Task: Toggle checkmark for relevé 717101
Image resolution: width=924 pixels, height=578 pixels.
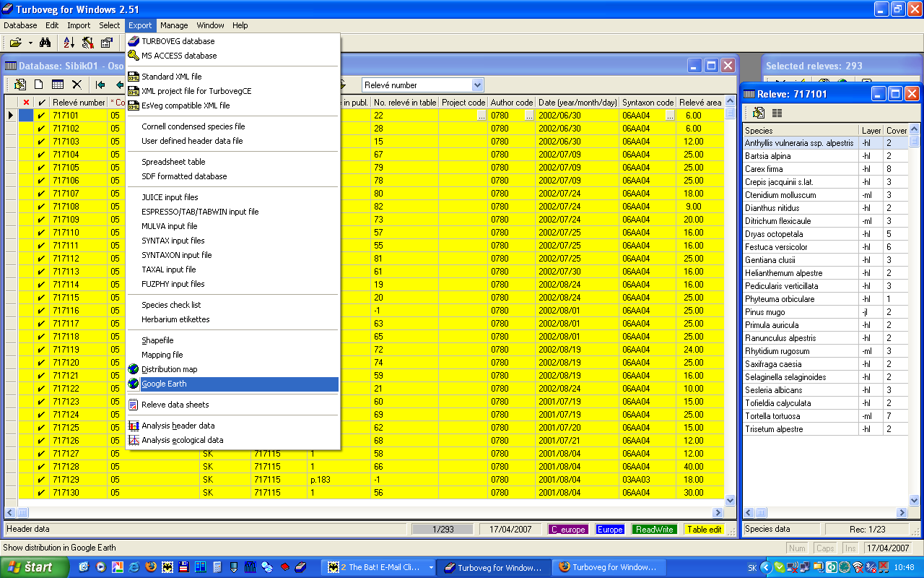Action: 42,116
